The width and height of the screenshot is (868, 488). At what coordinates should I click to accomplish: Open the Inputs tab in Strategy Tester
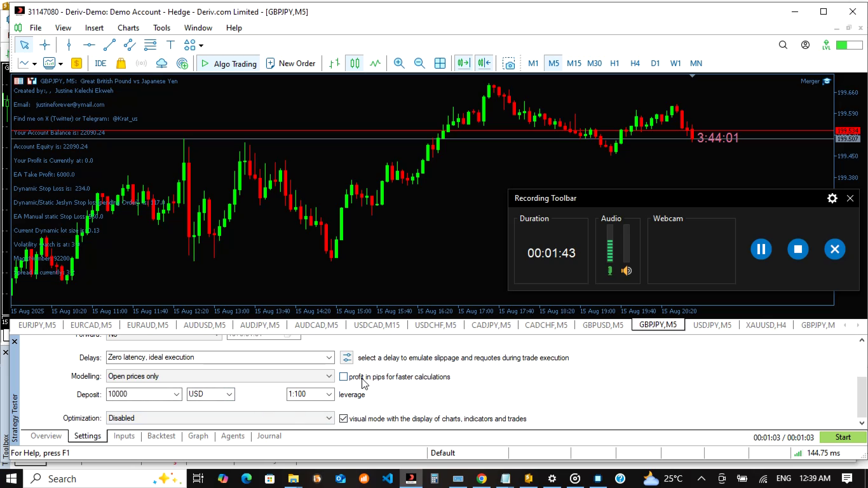[124, 436]
